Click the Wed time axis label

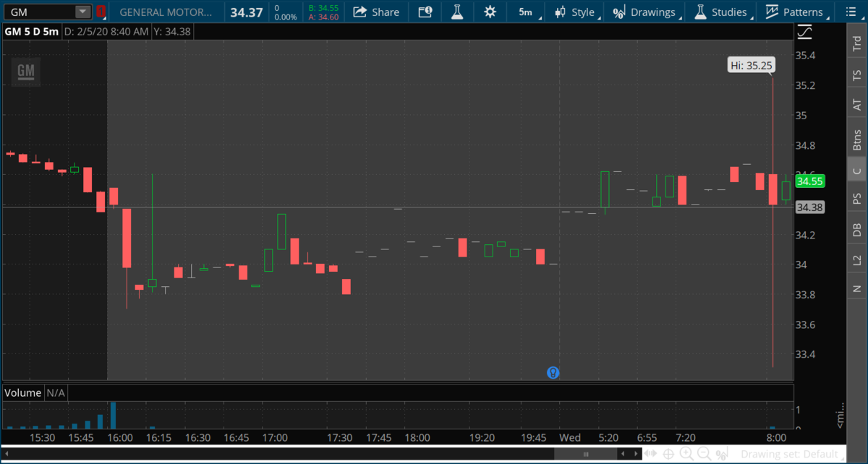click(x=570, y=438)
